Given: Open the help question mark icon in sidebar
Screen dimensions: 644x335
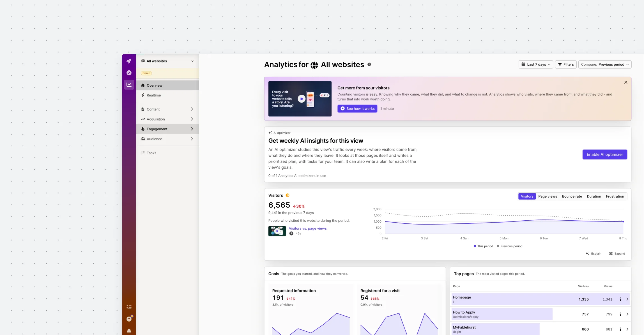Looking at the screenshot, I should click(x=129, y=319).
